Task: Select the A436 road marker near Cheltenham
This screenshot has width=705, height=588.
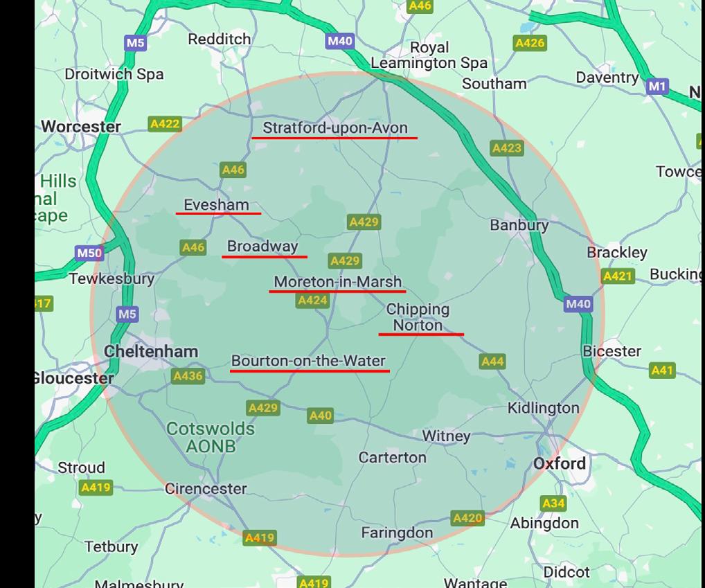Action: pyautogui.click(x=188, y=376)
